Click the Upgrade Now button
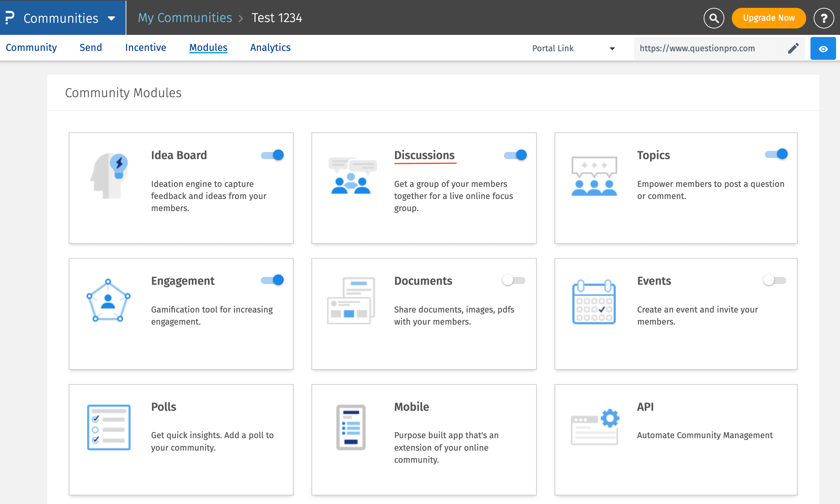 coord(768,18)
